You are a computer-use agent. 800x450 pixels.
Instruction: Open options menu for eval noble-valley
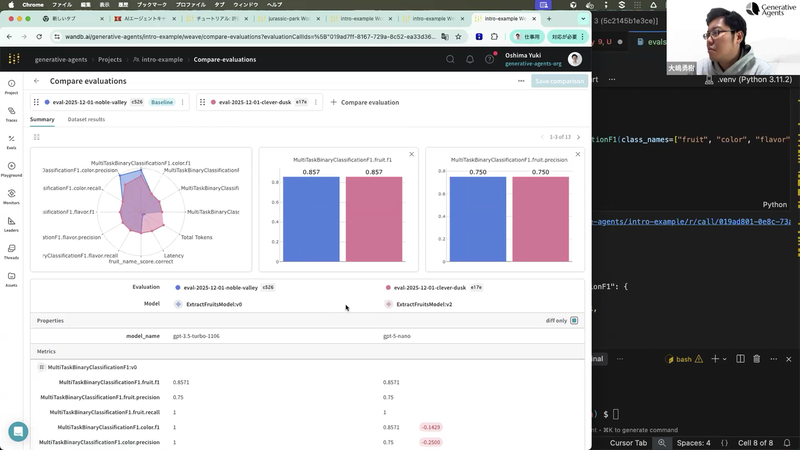183,102
